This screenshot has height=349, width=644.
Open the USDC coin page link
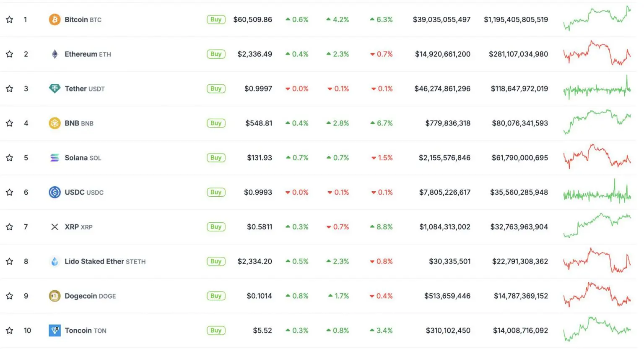(x=84, y=192)
